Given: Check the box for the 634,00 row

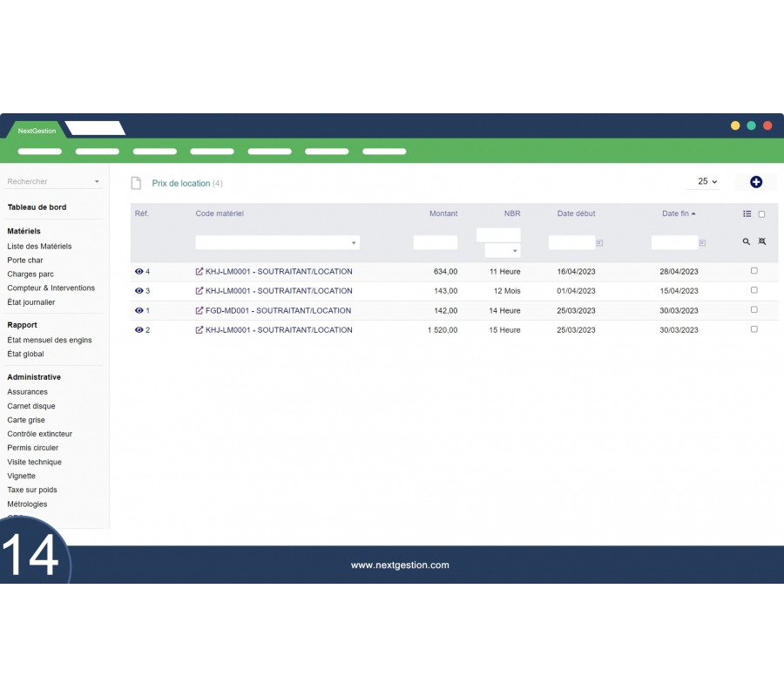Looking at the screenshot, I should tap(754, 271).
